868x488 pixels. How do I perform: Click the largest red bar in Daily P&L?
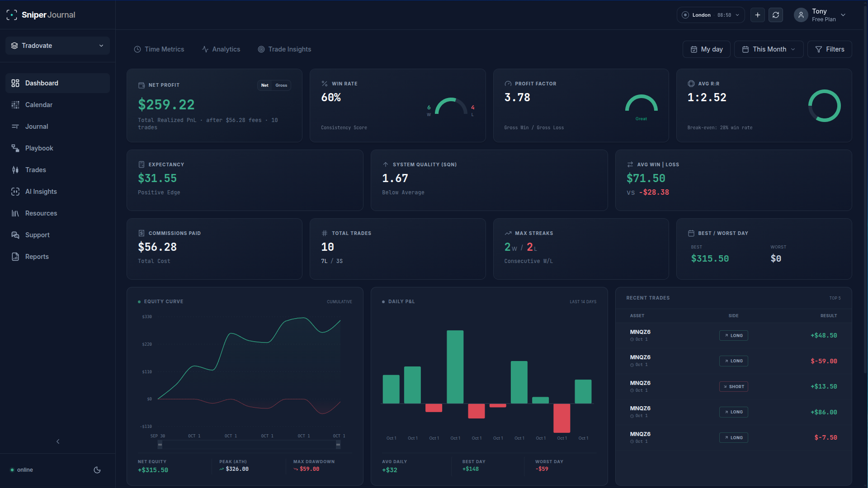tap(561, 418)
